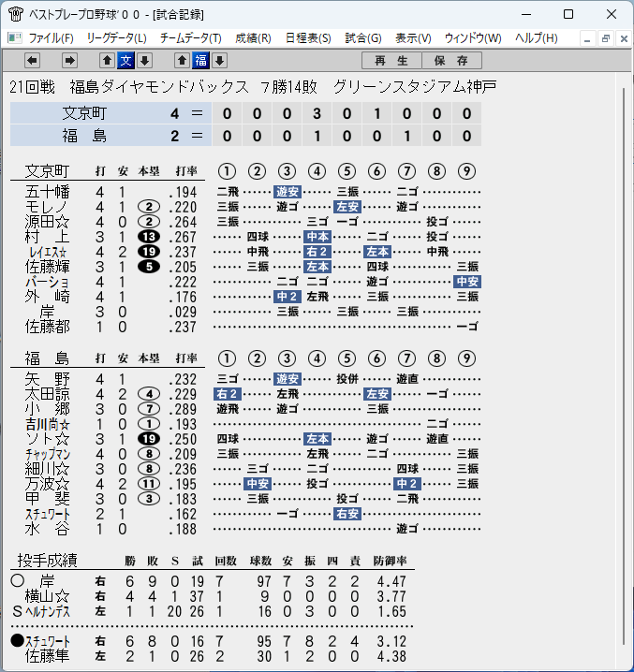Click レイエス's home run count badge 19

click(148, 252)
